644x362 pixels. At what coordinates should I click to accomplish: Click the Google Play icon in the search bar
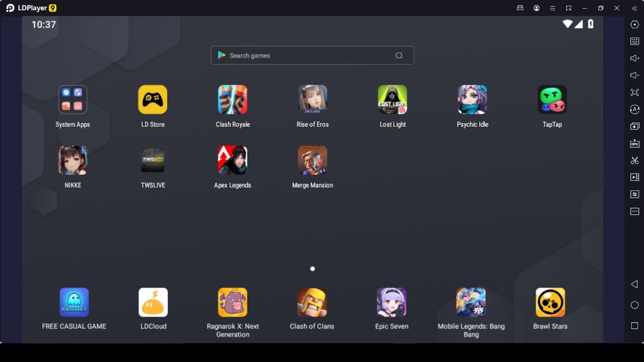221,55
